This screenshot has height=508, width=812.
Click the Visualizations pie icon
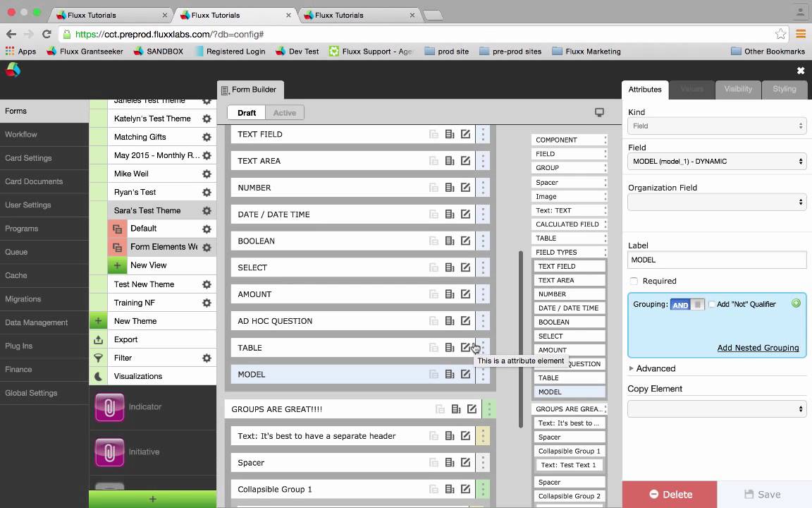[x=99, y=376]
